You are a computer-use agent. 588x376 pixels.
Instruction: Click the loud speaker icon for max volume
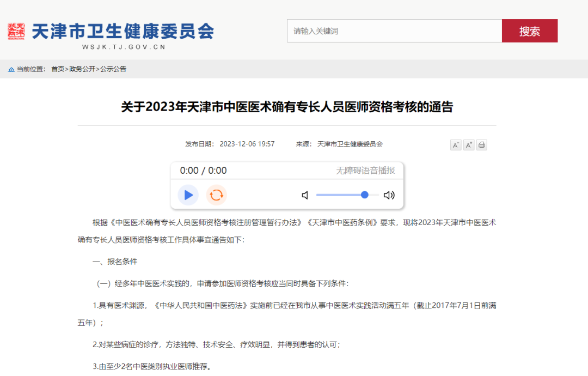[x=389, y=195]
